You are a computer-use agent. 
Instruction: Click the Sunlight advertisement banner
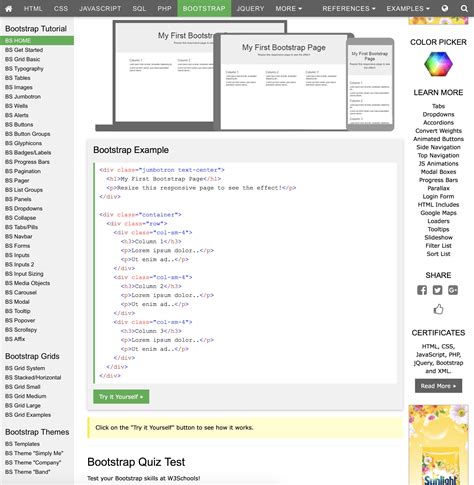[438, 445]
